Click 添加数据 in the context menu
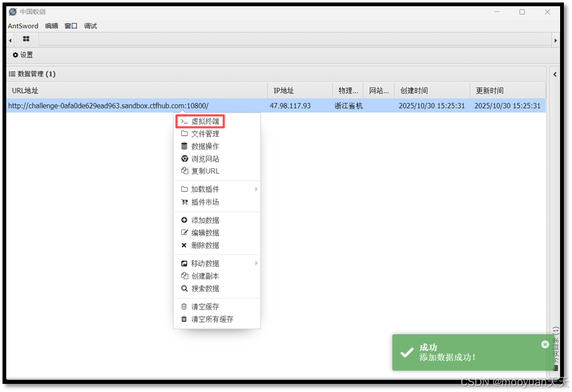This screenshot has height=392, width=572. click(x=205, y=220)
